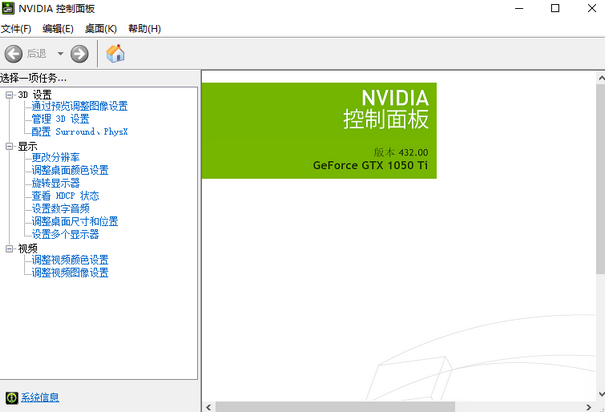Collapse the 3D 设置 tree node
605x412 pixels.
9,95
